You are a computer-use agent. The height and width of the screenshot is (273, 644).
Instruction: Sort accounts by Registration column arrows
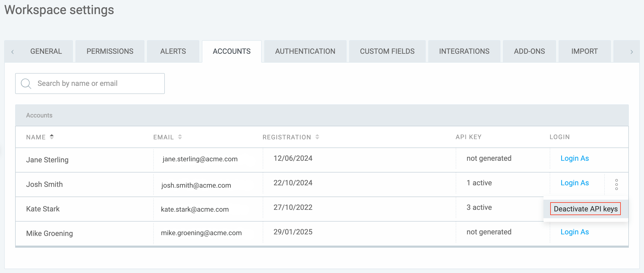pyautogui.click(x=317, y=137)
